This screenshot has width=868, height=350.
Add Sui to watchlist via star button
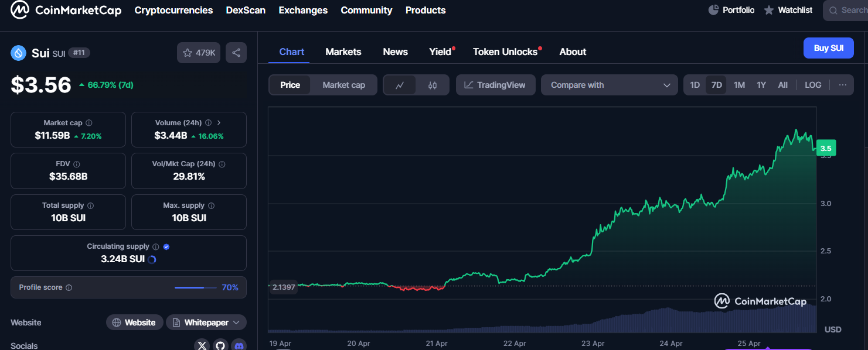199,53
